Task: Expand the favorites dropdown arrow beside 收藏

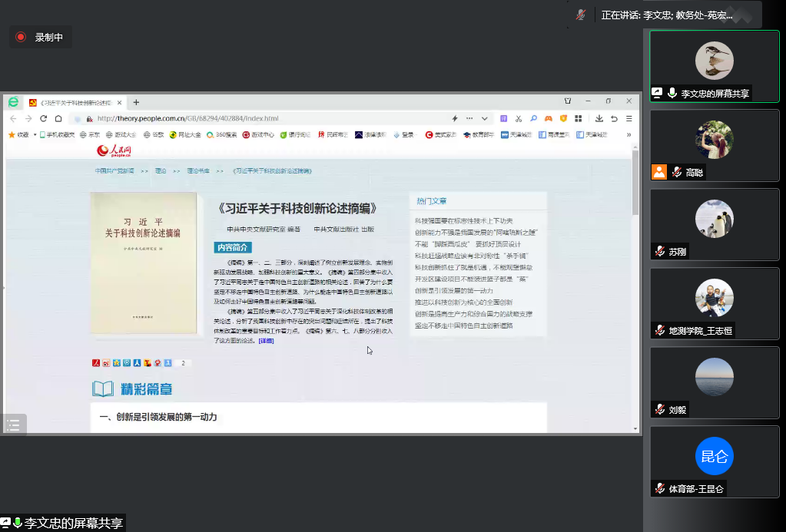Action: (x=35, y=134)
